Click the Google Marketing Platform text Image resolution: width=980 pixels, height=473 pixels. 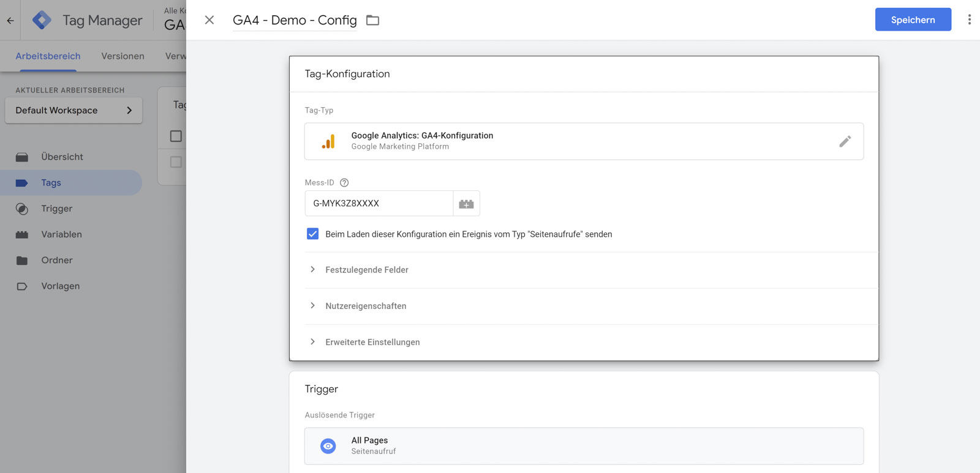400,147
